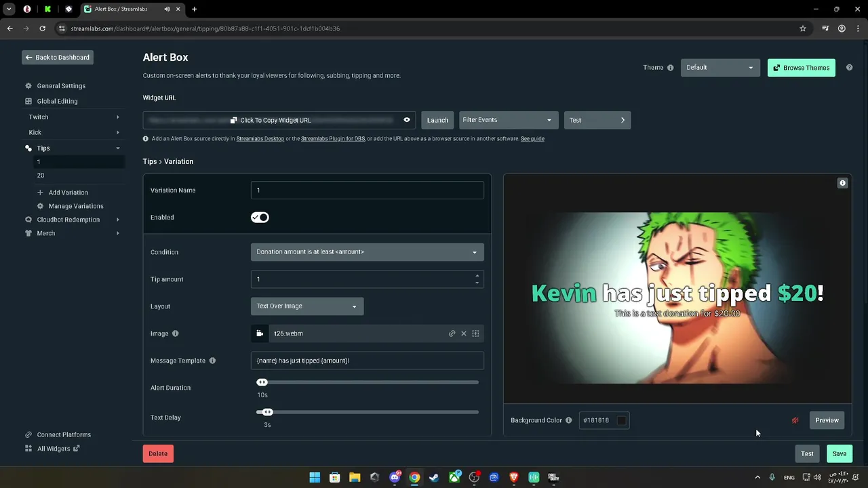Select Tips variation 1 in sidebar
The height and width of the screenshot is (488, 868).
point(79,162)
